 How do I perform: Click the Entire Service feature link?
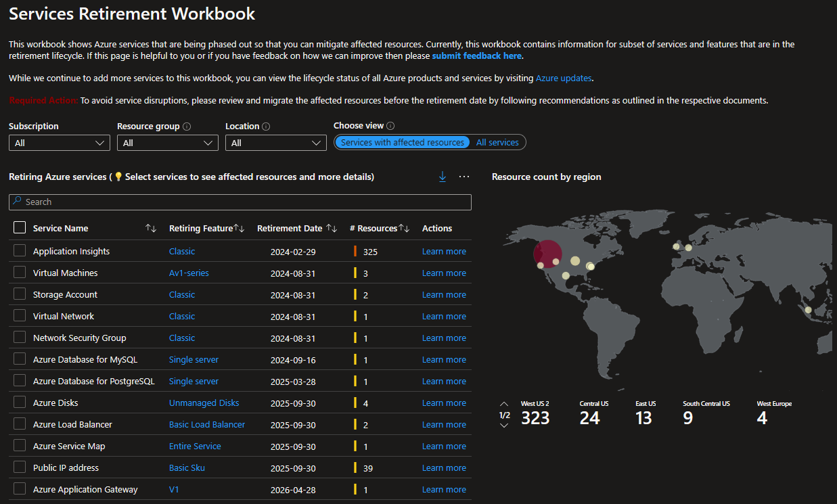195,446
